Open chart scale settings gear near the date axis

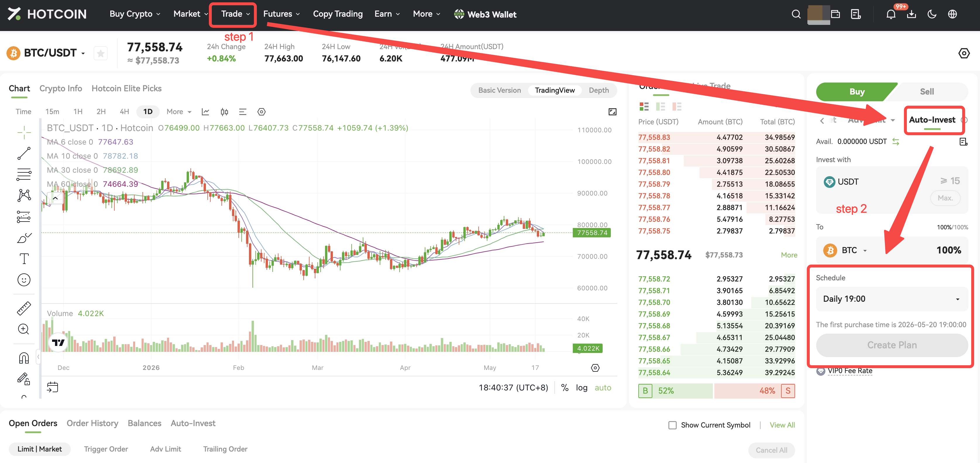point(595,368)
